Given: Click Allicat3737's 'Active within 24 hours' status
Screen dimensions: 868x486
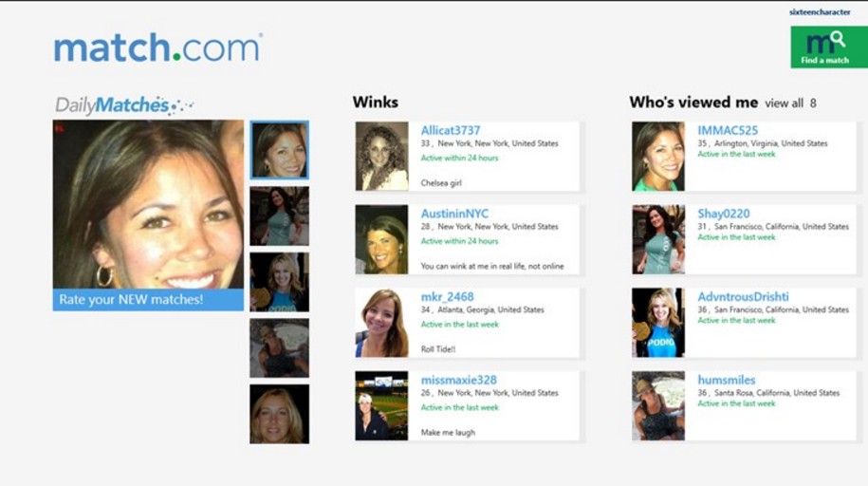Looking at the screenshot, I should pos(459,158).
